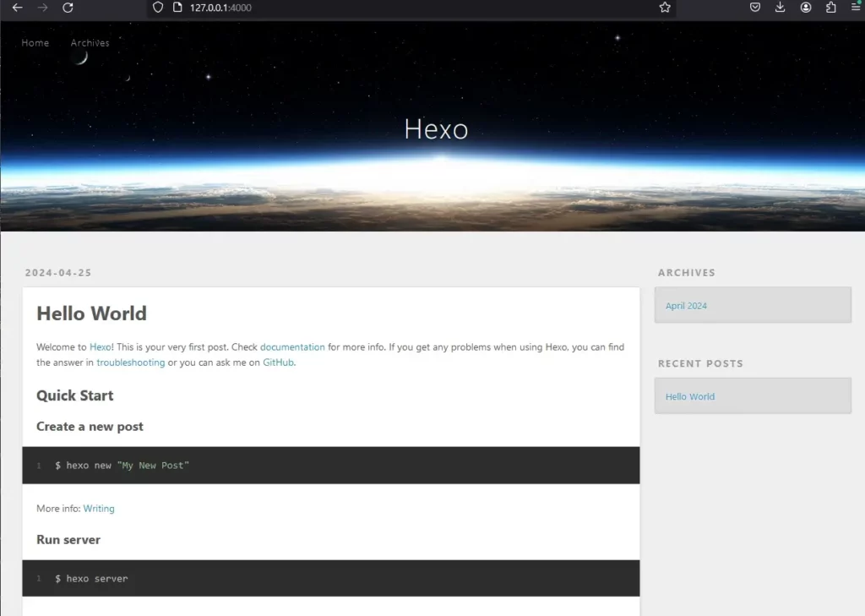Image resolution: width=865 pixels, height=616 pixels.
Task: Open the Pocket save icon
Action: [x=755, y=8]
